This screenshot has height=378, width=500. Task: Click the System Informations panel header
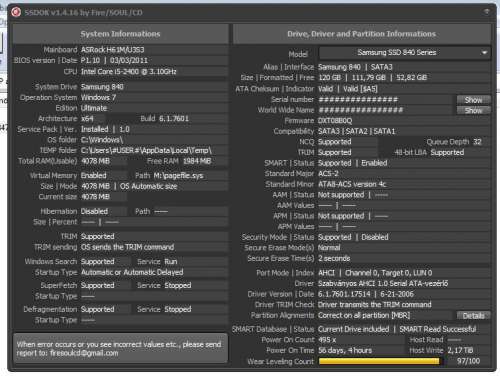(120, 34)
